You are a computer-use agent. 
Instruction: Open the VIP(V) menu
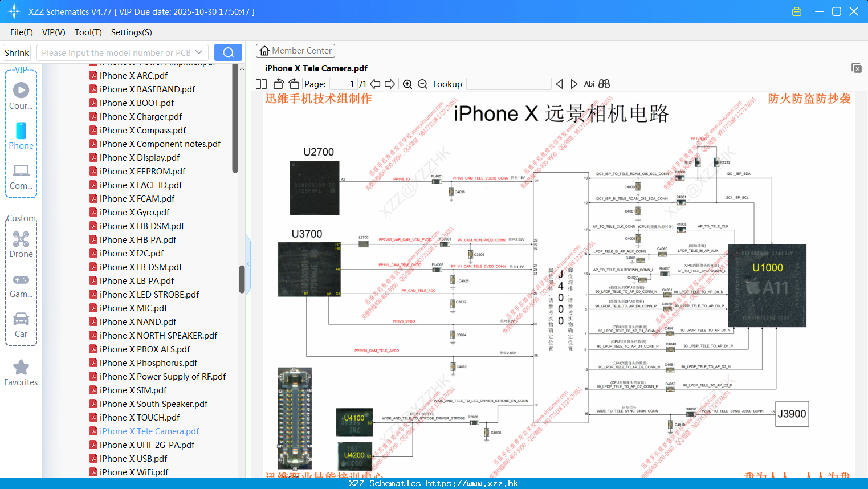54,32
